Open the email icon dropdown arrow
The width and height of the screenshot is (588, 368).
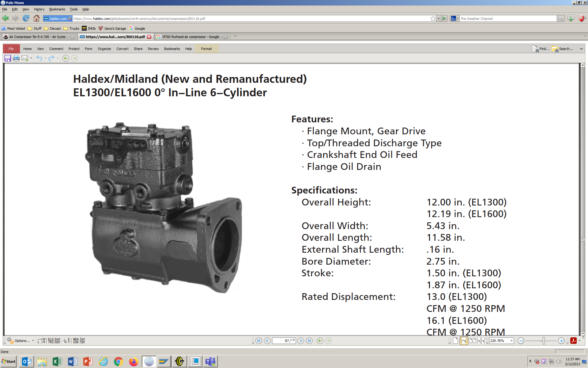(x=31, y=58)
